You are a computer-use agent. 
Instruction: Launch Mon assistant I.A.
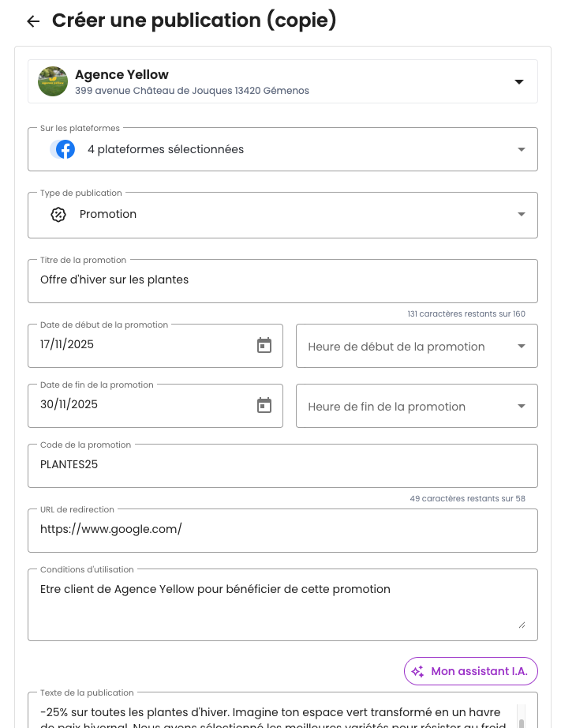[x=471, y=671]
